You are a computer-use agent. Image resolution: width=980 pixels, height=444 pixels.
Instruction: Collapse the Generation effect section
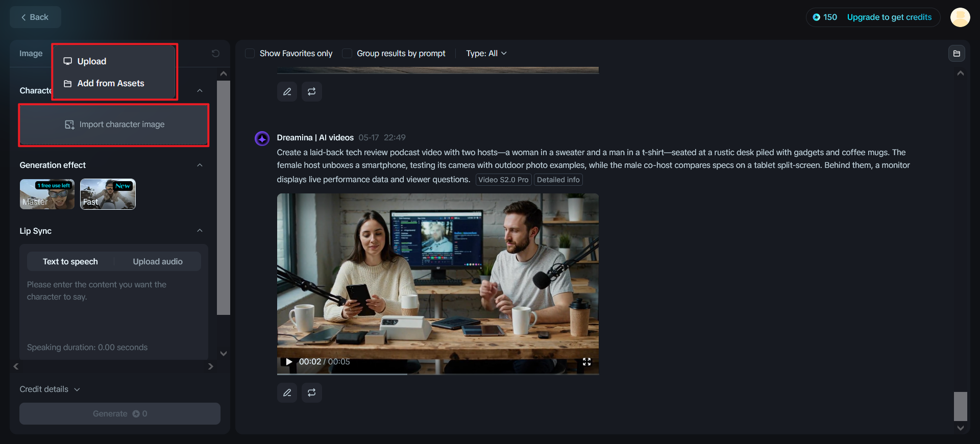pos(200,165)
